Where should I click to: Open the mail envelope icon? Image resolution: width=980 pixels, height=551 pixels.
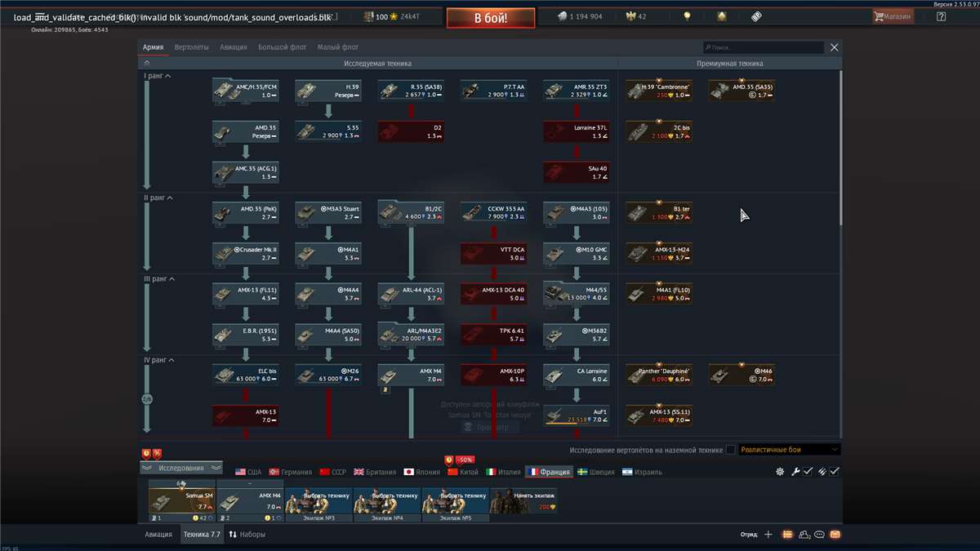835,535
